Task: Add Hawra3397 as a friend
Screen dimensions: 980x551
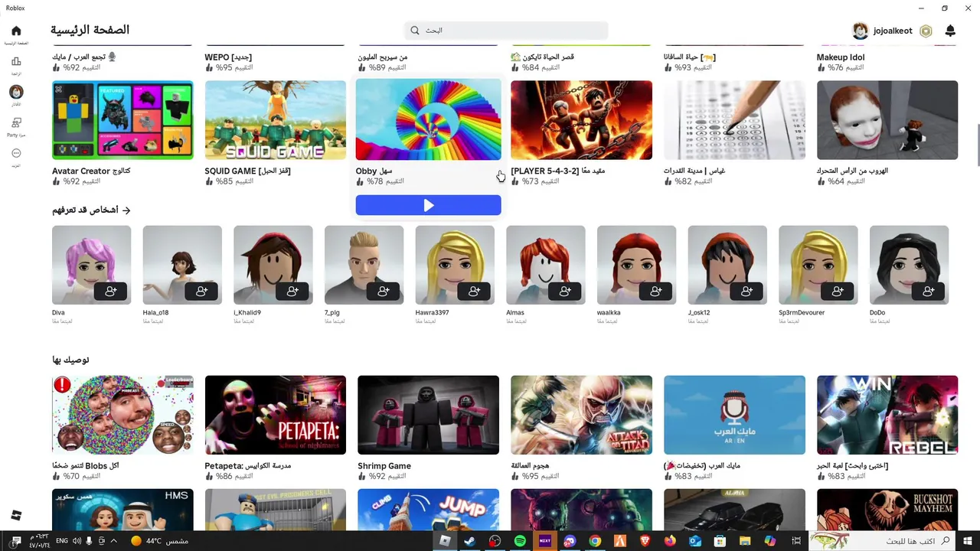Action: [475, 292]
